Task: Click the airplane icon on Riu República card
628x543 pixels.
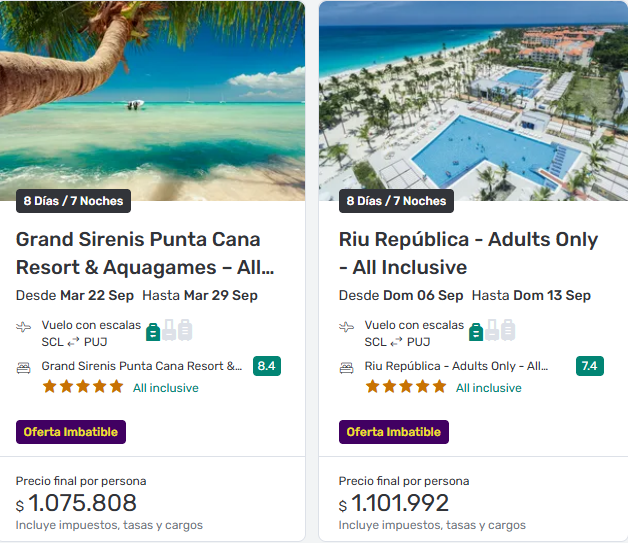Action: click(x=347, y=327)
